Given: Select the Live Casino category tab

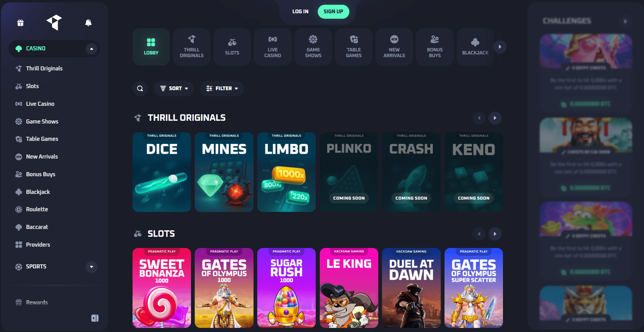Looking at the screenshot, I should pyautogui.click(x=273, y=47).
